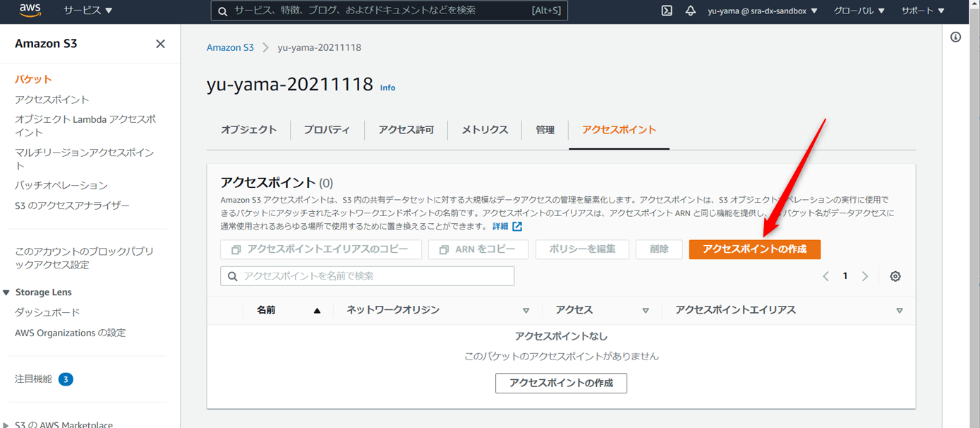The width and height of the screenshot is (980, 428).
Task: Go to Amazon S3 breadcrumb link
Action: [230, 47]
